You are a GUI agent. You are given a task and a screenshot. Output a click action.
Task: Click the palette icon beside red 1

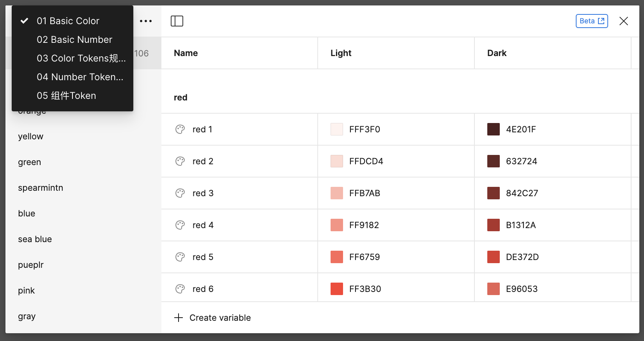tap(180, 129)
